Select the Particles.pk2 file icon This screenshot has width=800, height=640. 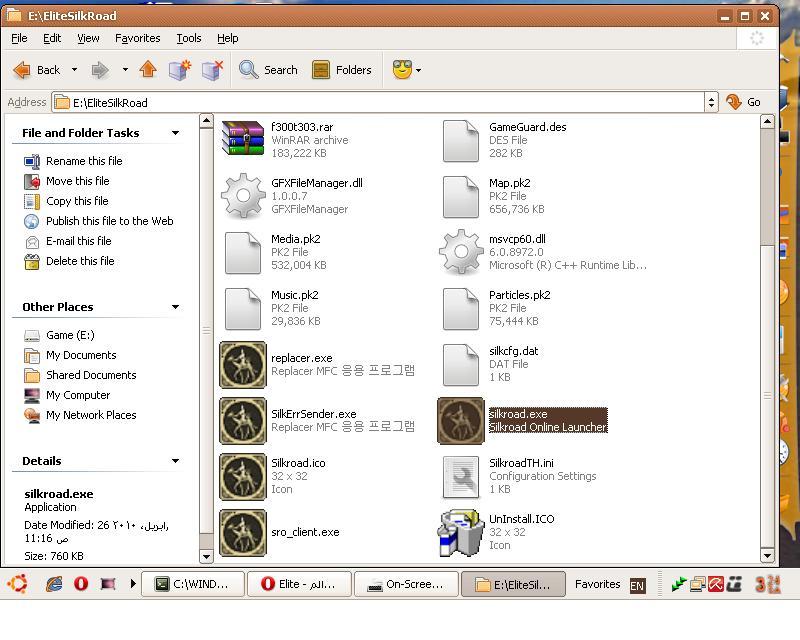pyautogui.click(x=461, y=309)
